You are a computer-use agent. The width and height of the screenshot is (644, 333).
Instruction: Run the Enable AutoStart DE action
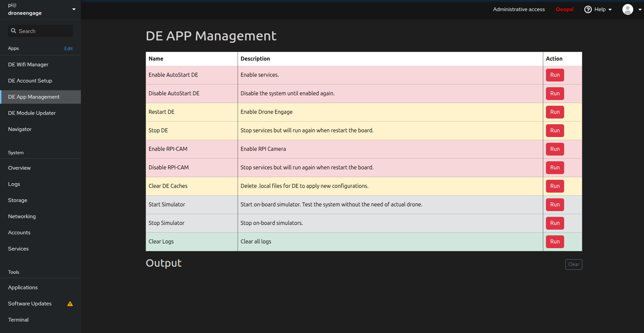[x=554, y=75]
